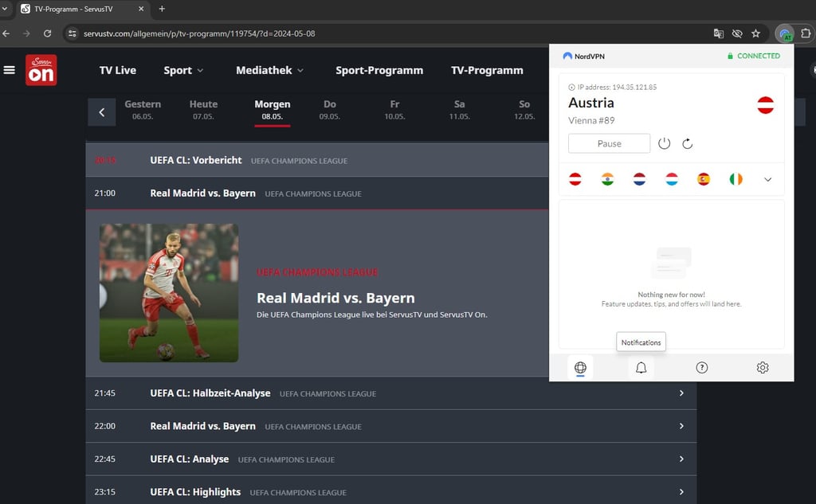816x504 pixels.
Task: Reconnect VPN with the refresh icon
Action: tap(688, 143)
